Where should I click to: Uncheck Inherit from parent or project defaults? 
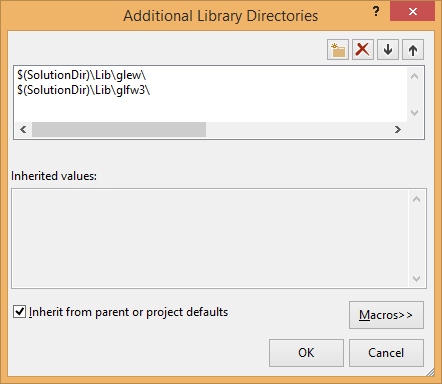(19, 312)
